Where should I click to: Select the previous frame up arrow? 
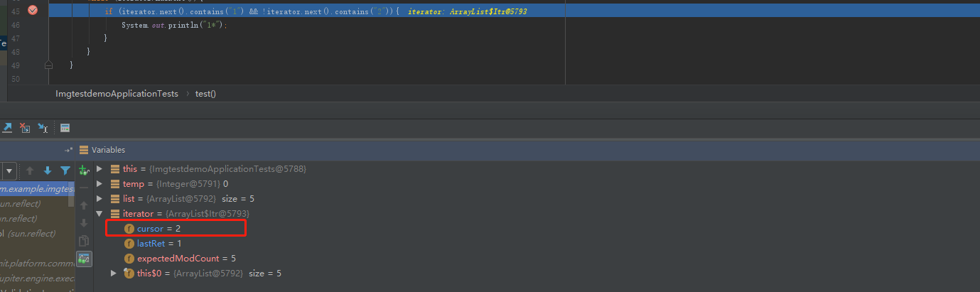coord(30,171)
